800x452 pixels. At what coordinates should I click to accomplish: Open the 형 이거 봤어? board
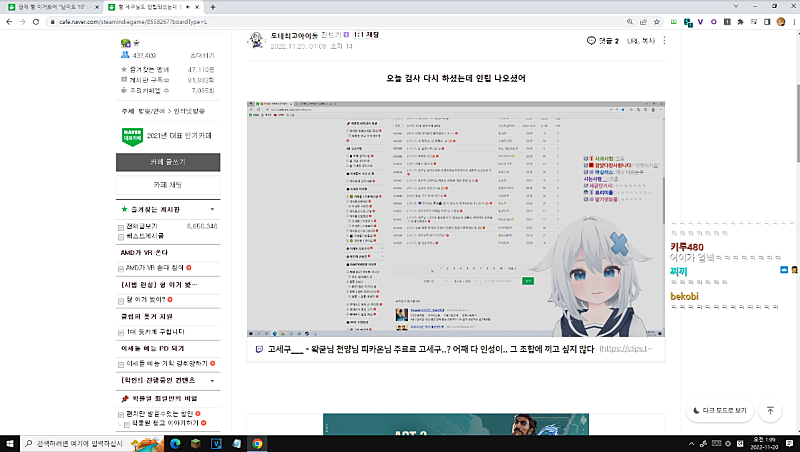pos(146,299)
